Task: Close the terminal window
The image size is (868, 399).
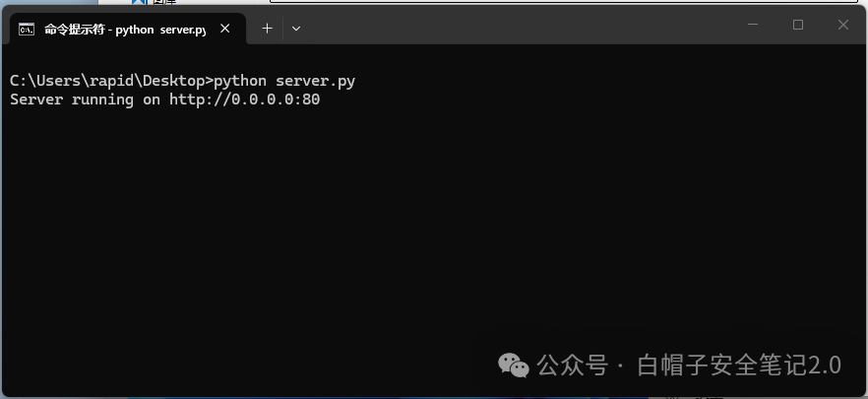Action: point(843,25)
